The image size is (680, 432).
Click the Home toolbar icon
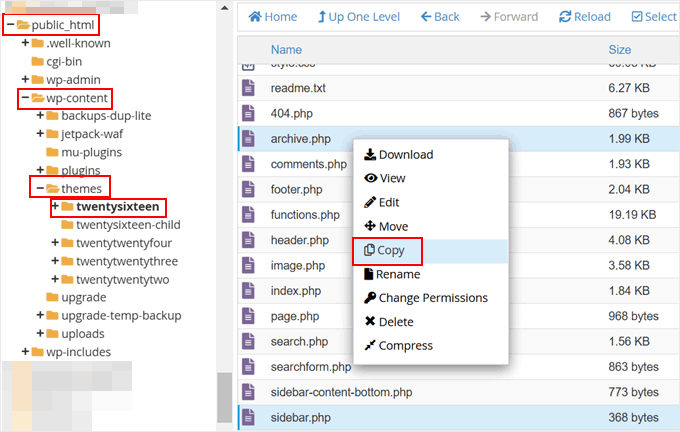tap(255, 17)
